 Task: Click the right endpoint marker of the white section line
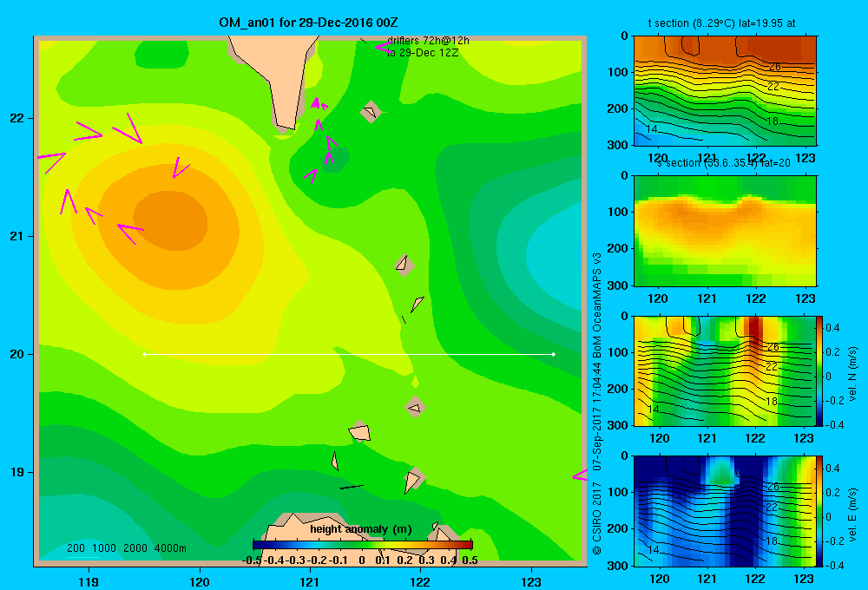(x=554, y=354)
